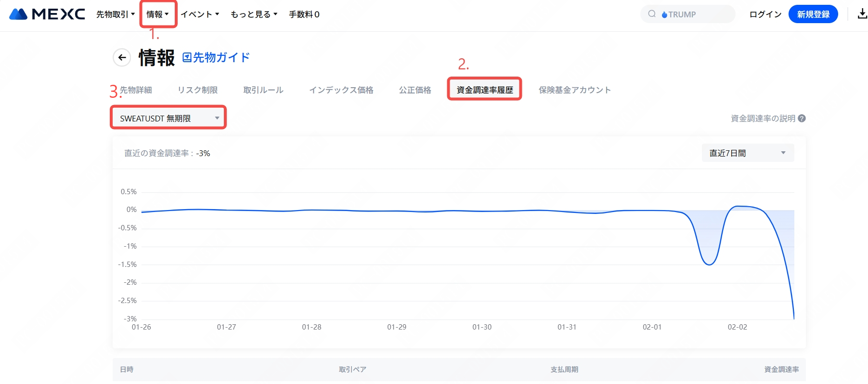
Task: Open the イベント menu
Action: (x=200, y=14)
